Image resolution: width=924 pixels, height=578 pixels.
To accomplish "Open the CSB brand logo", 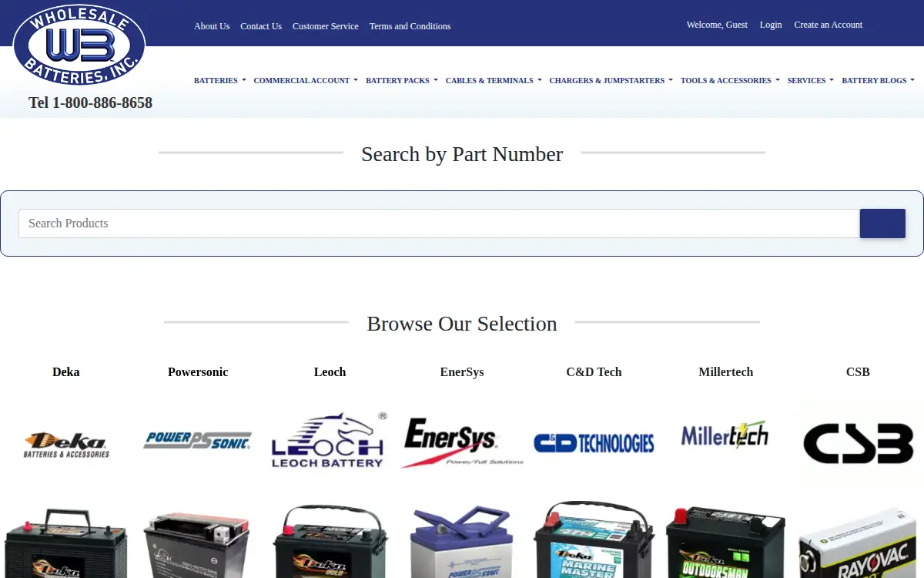I will pos(858,444).
